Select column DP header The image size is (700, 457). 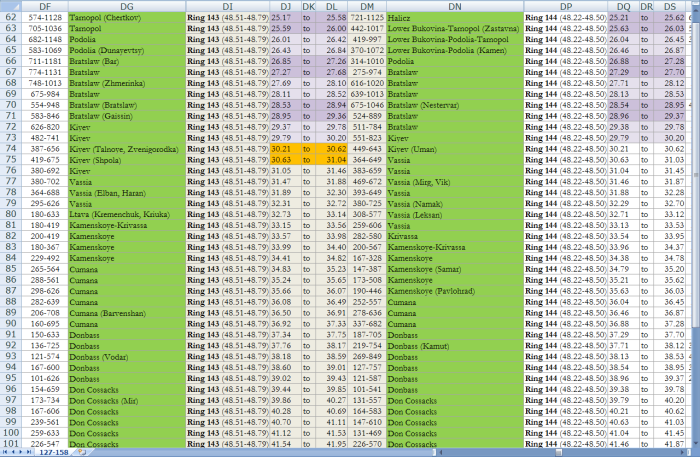[x=566, y=6]
